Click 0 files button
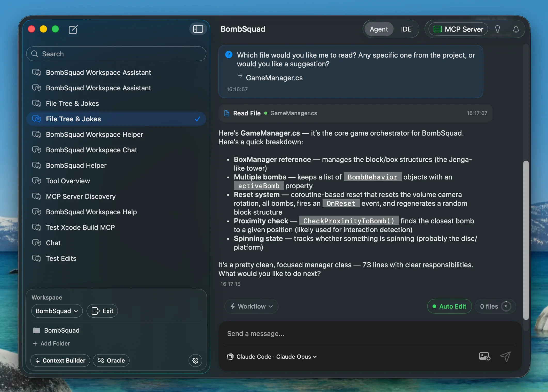 pos(495,306)
